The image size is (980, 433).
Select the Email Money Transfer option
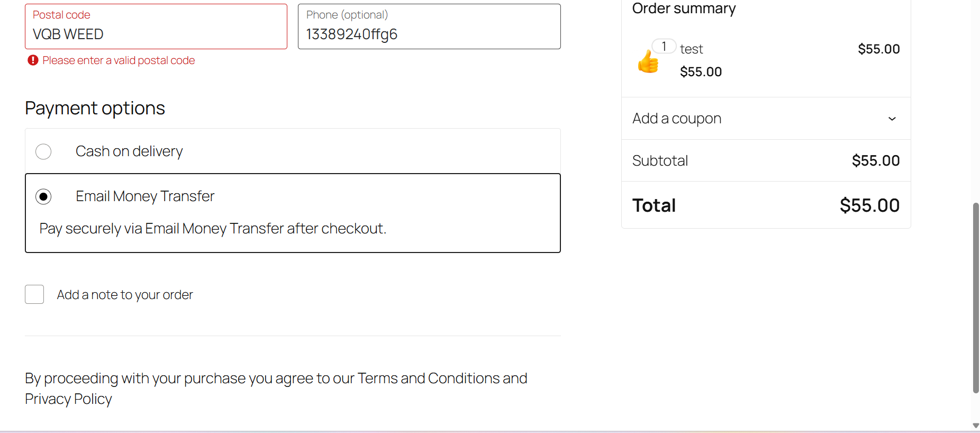(x=43, y=196)
